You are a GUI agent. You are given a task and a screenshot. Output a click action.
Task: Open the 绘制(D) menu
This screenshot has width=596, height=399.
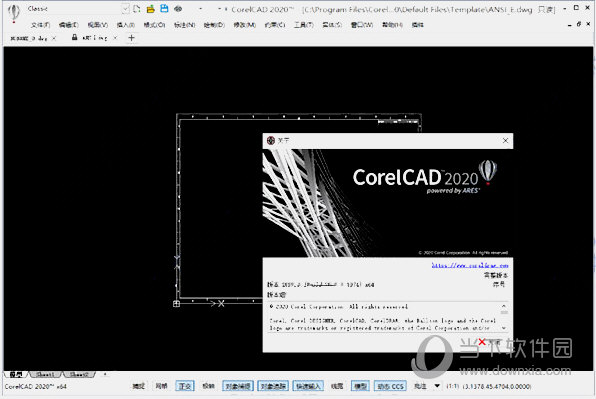tap(214, 25)
